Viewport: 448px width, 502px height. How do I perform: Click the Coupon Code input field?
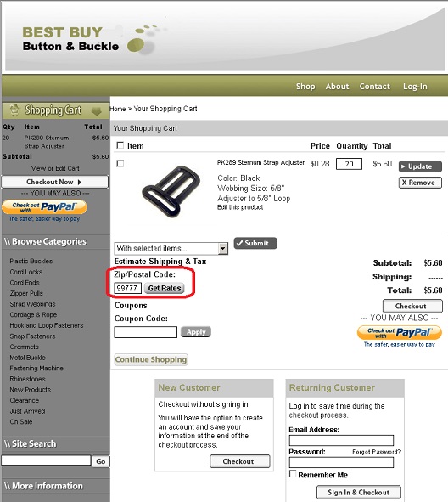145,332
